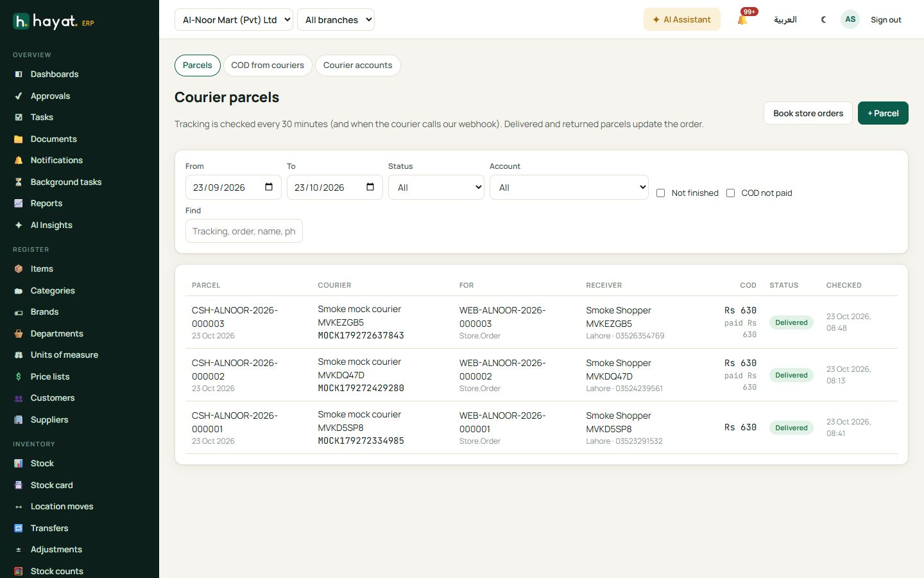Click order WEB-ALNOOR-2026-000002
Image resolution: width=924 pixels, height=578 pixels.
click(502, 369)
